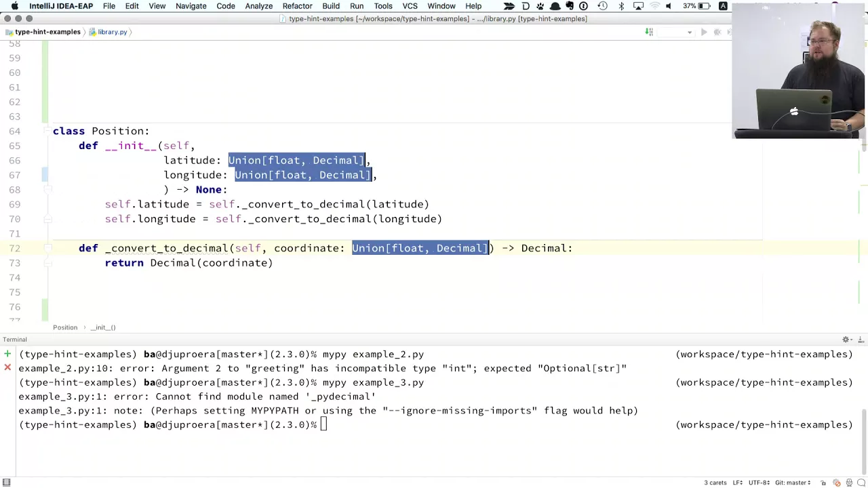Image resolution: width=868 pixels, height=488 pixels.
Task: Click the paw print icon in menu bar
Action: click(540, 6)
